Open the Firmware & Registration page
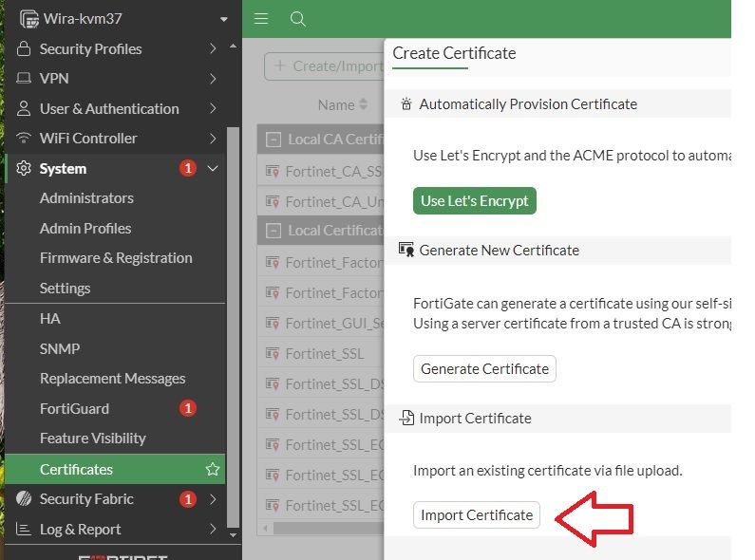755x560 pixels. pos(116,258)
